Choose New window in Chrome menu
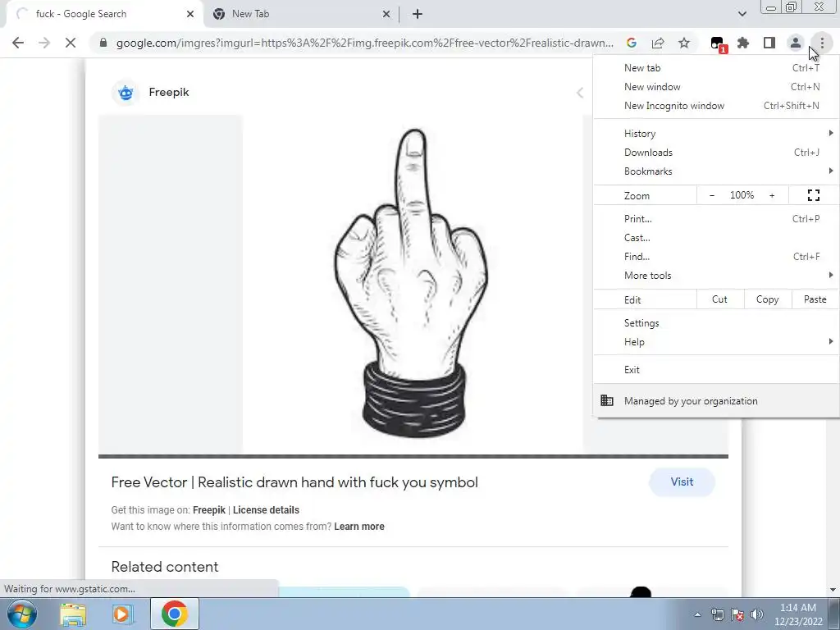The image size is (840, 630). point(716,87)
